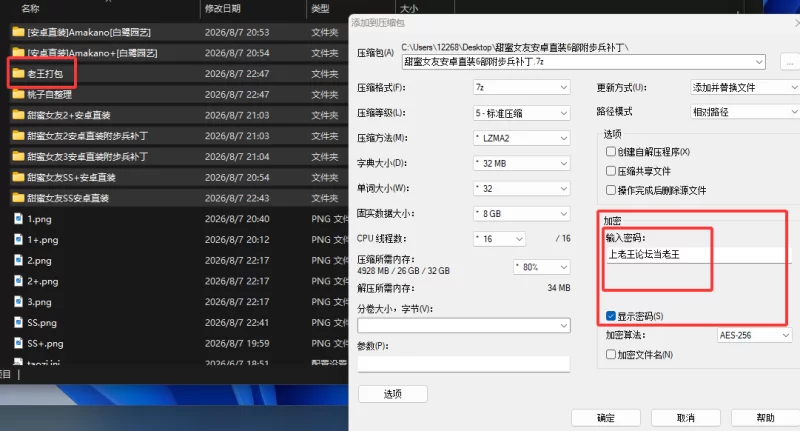Uncheck the 显示密码 checkbox
The width and height of the screenshot is (800, 431).
point(611,316)
